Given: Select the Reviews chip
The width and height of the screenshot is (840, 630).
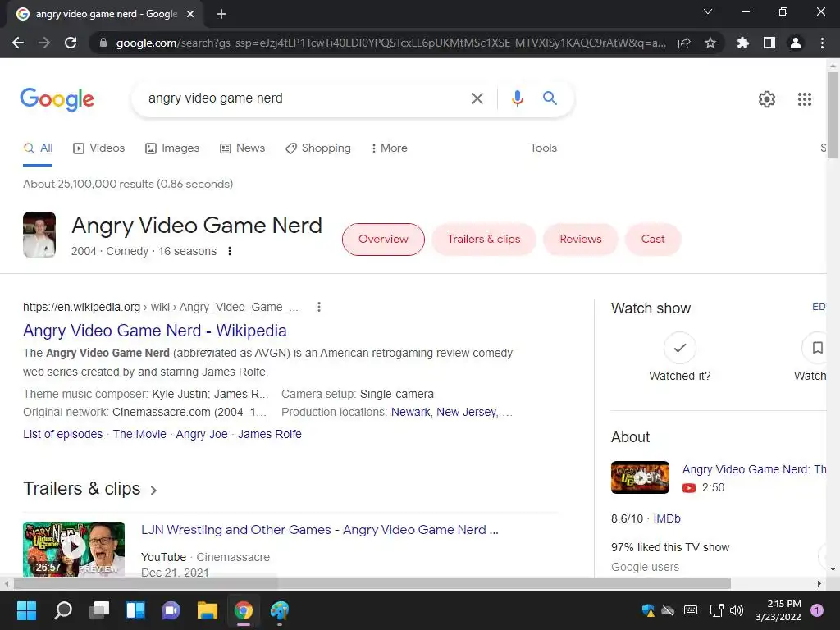Looking at the screenshot, I should pyautogui.click(x=581, y=240).
